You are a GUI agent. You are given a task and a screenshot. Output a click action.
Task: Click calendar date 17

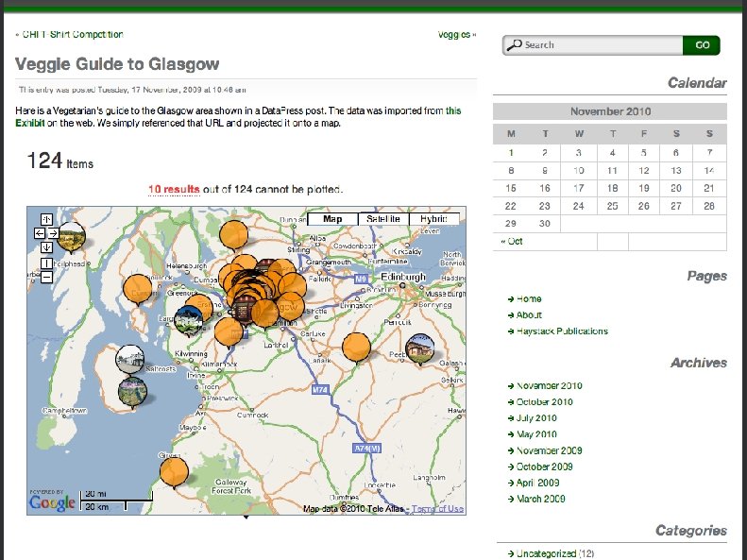coord(579,189)
